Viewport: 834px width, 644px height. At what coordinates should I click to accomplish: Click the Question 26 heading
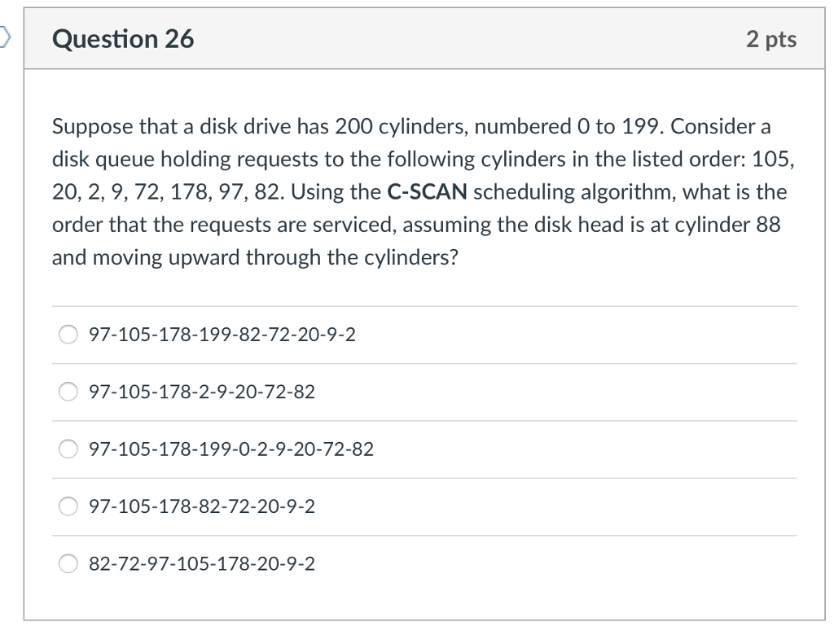(x=123, y=39)
